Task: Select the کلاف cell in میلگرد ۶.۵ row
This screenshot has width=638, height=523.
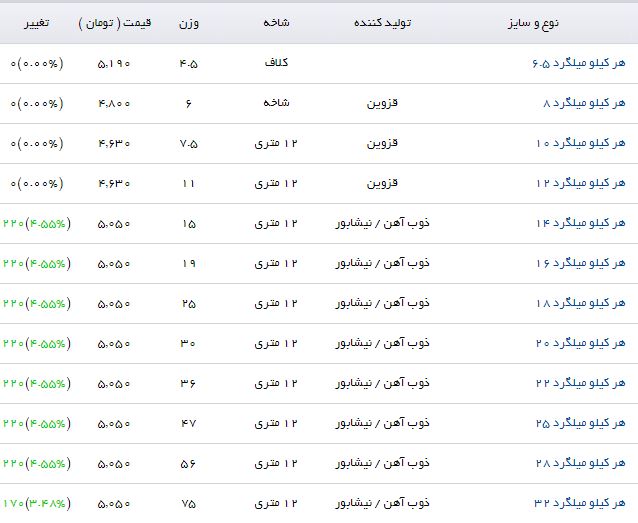Action: [276, 62]
